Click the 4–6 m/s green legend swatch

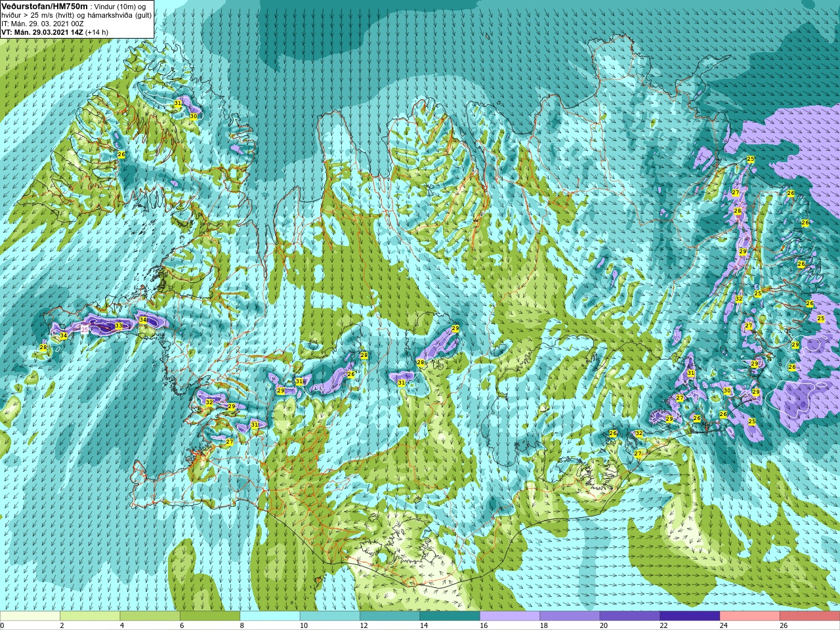point(150,616)
